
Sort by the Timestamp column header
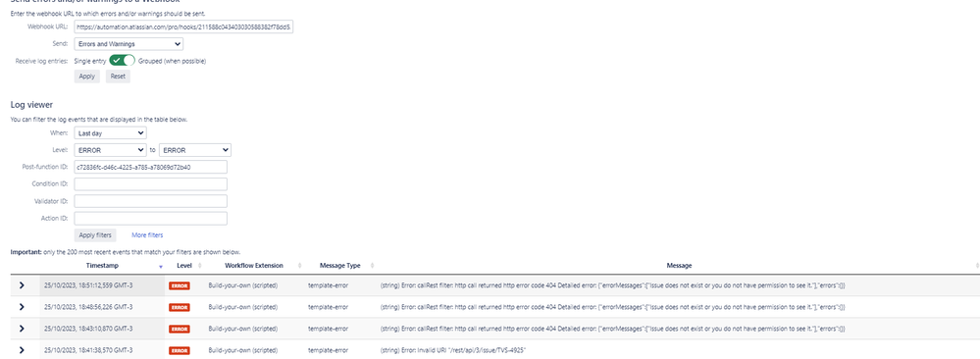(102, 266)
